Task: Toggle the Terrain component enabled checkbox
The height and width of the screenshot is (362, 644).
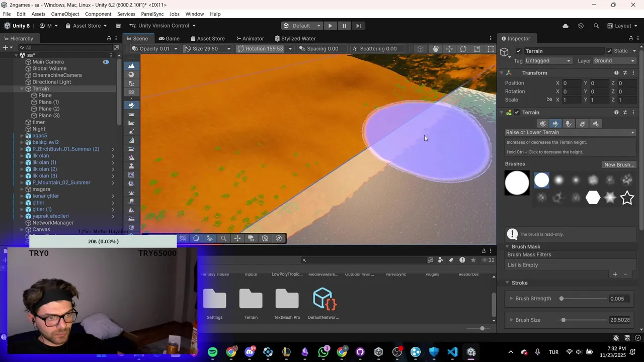Action: pyautogui.click(x=517, y=113)
